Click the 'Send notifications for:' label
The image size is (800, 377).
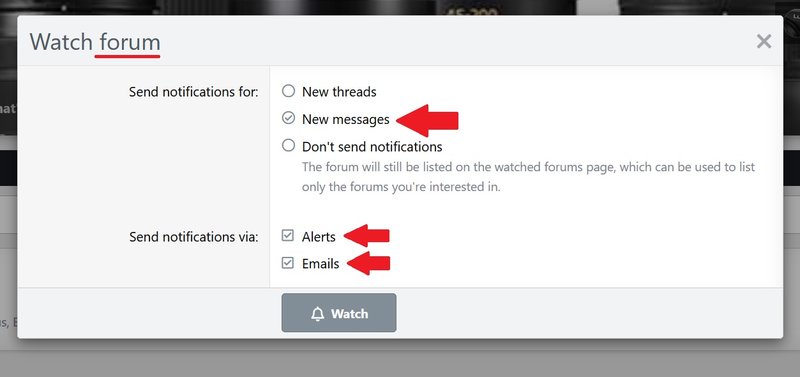(194, 92)
